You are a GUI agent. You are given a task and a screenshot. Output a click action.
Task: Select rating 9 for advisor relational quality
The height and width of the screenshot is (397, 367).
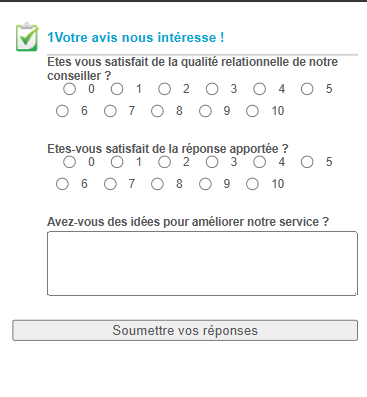pos(205,111)
